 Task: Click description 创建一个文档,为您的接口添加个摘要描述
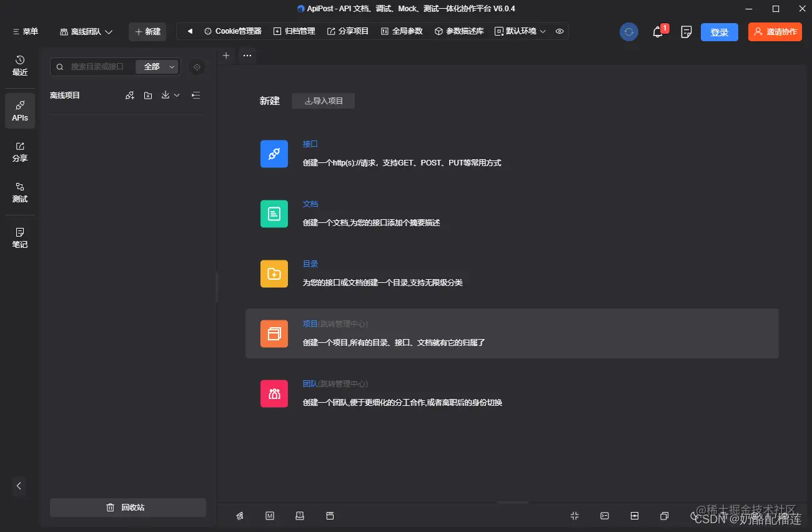[372, 223]
